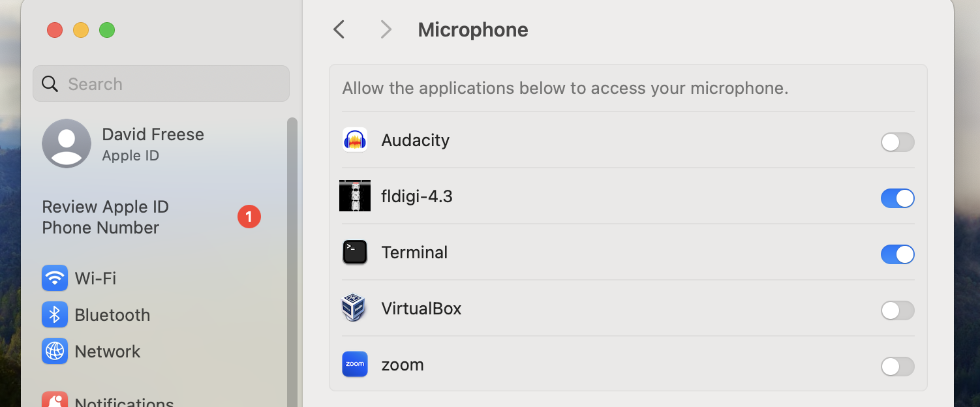Disable microphone access for fldigi-4.3
This screenshot has width=980, height=407.
click(x=897, y=198)
